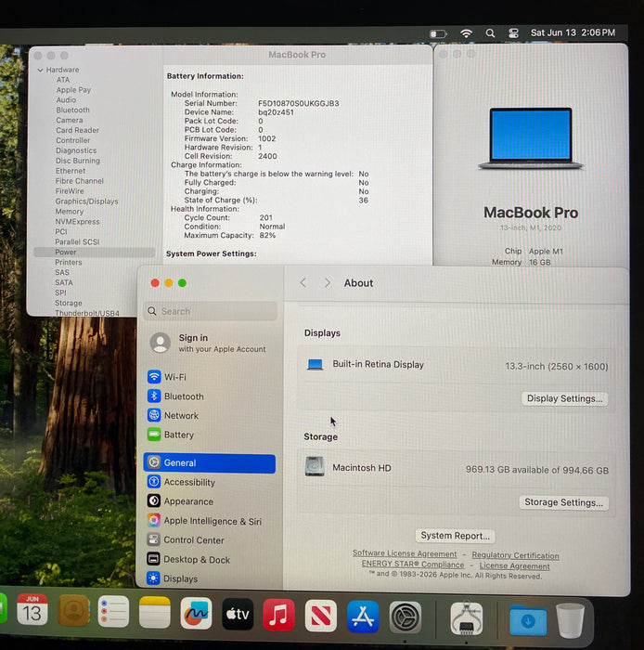Select Apple Pay in the Hardware list

pyautogui.click(x=73, y=89)
